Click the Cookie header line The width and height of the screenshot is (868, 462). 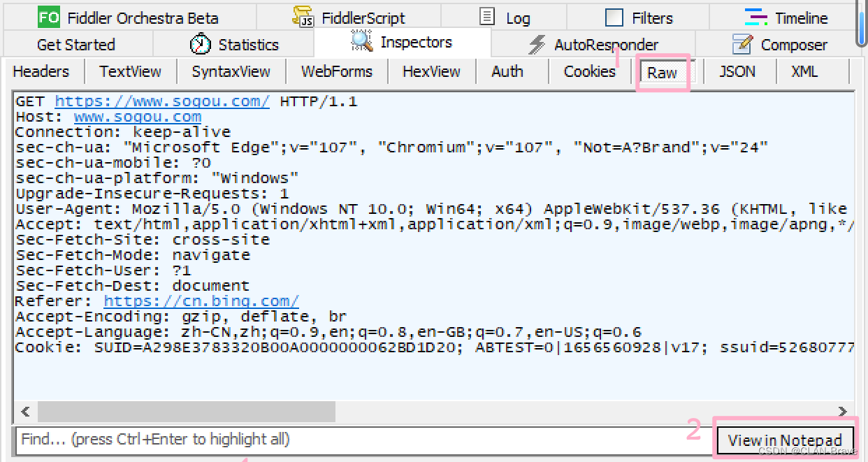433,347
